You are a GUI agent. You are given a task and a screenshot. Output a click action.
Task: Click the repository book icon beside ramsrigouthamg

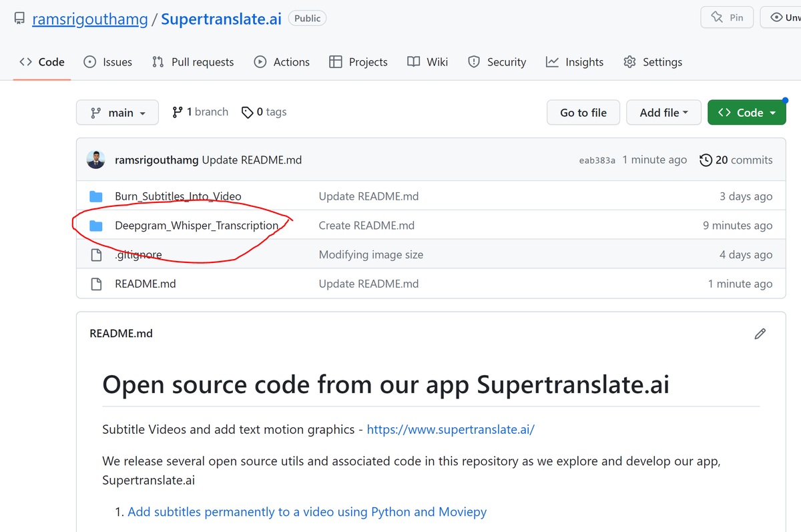pos(19,19)
